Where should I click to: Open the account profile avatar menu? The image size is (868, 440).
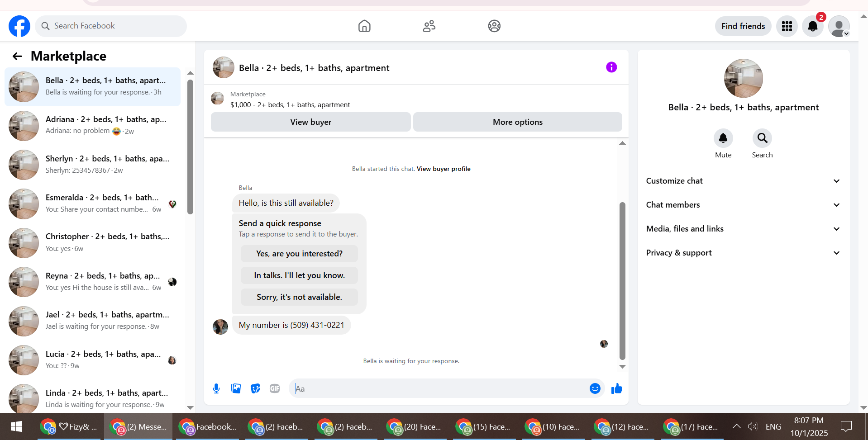click(839, 26)
